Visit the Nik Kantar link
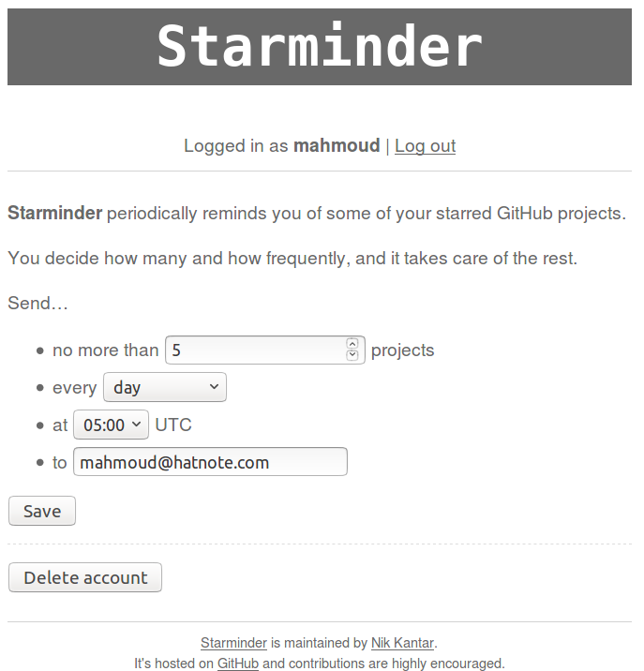The image size is (644, 671). [x=402, y=643]
